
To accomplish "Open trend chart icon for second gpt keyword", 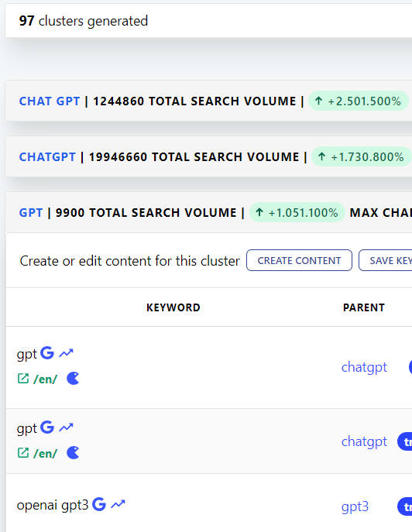I will (x=66, y=427).
